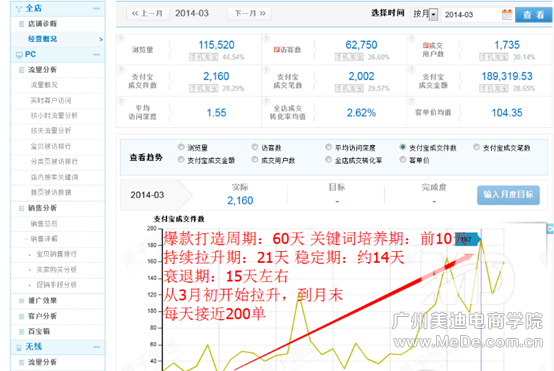This screenshot has height=371, width=554.
Task: Click help icon in 浏览量 cell
Action: click(x=121, y=38)
